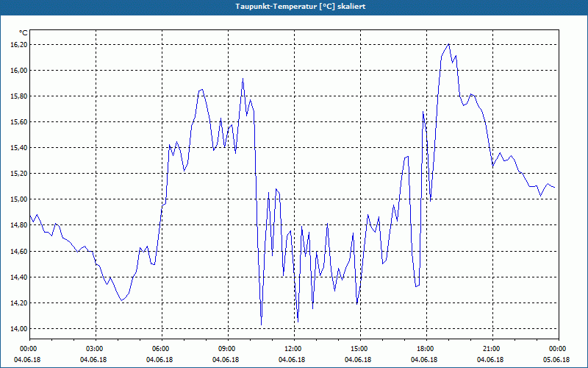Select the 16,00 y-axis value

tap(20, 71)
